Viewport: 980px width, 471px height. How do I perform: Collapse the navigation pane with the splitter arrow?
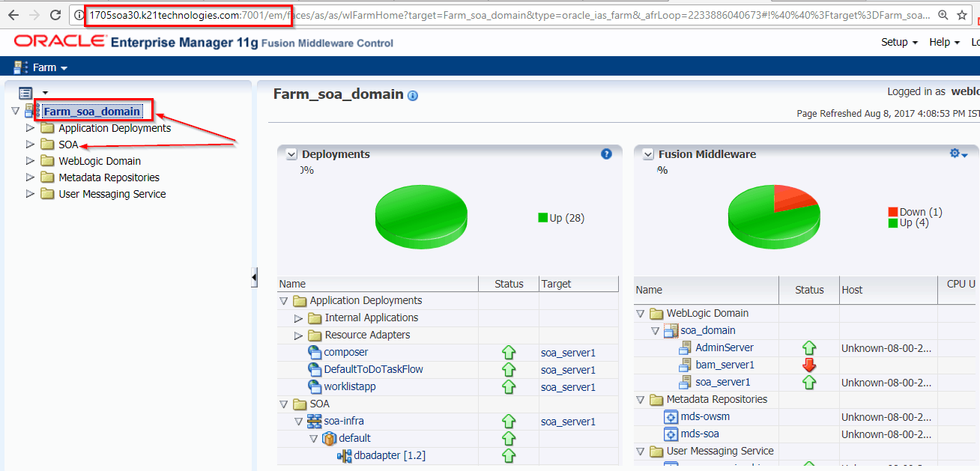[x=254, y=278]
